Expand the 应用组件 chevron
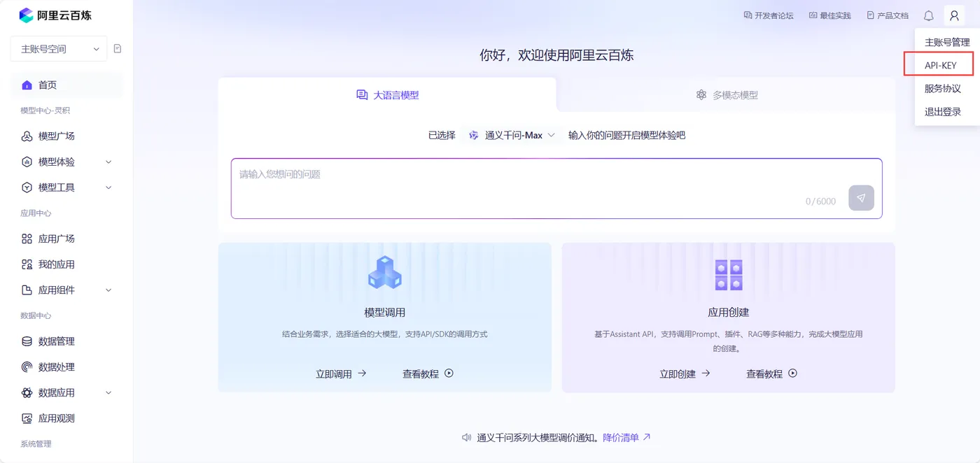The width and height of the screenshot is (980, 463). click(x=108, y=290)
